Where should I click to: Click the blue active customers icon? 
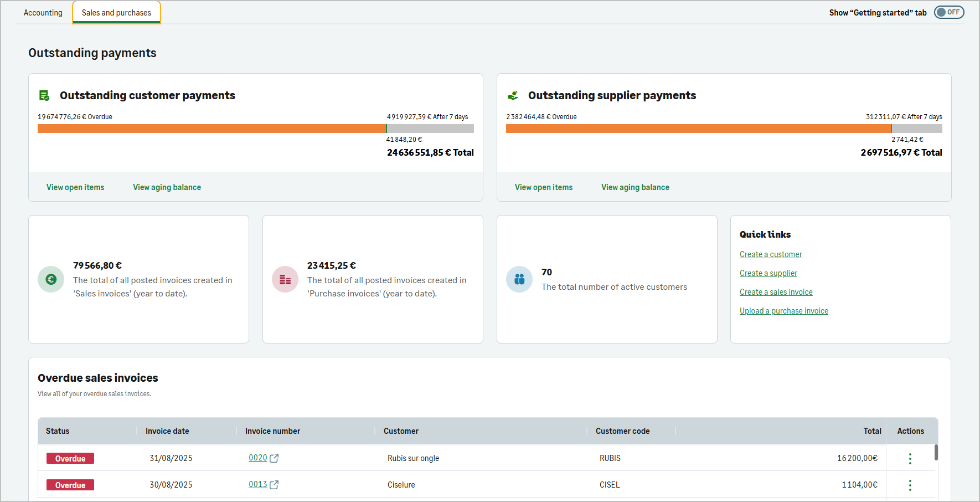(x=519, y=279)
